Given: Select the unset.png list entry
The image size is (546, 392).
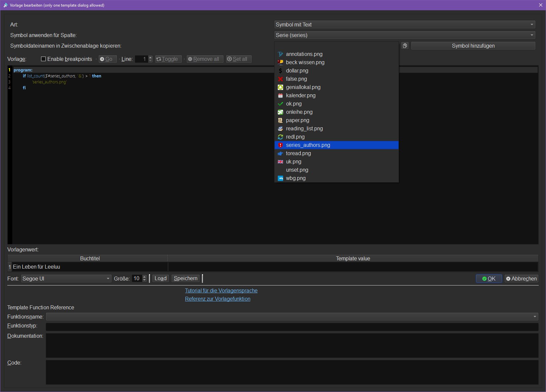Looking at the screenshot, I should (297, 170).
